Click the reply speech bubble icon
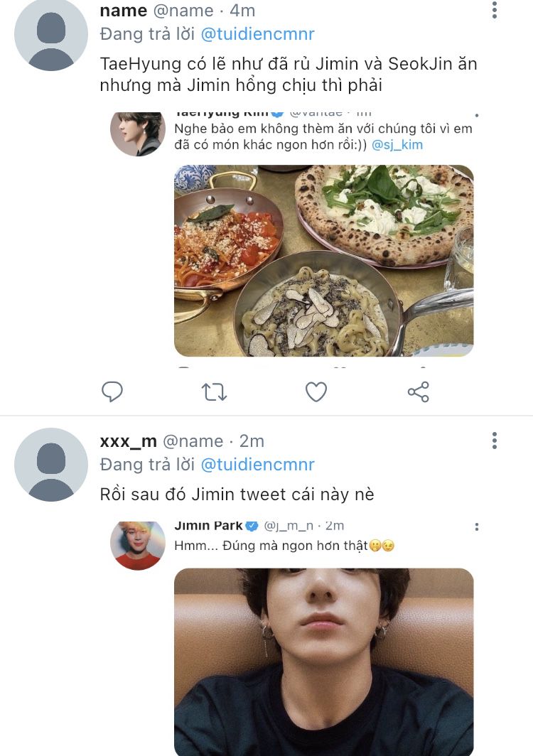The width and height of the screenshot is (533, 756). 112,391
